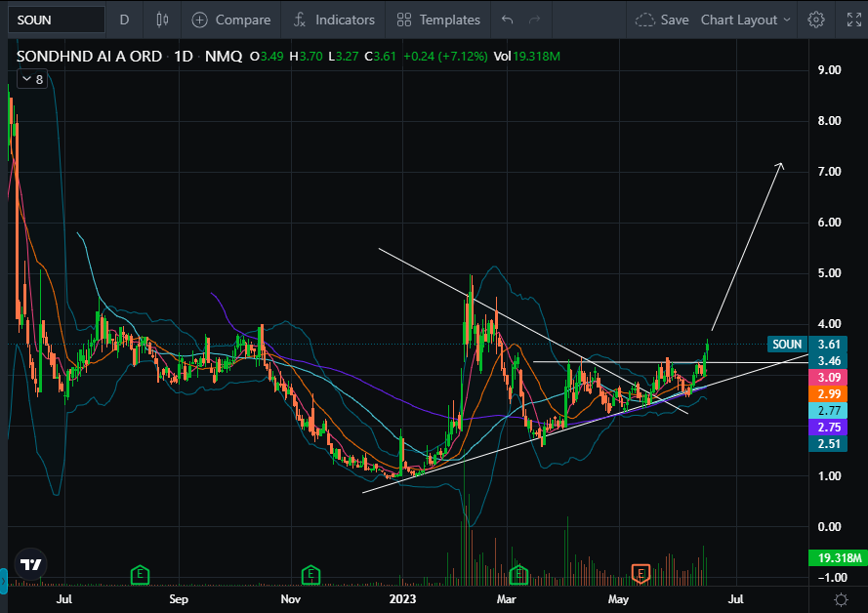Click the green earnings marker near March
Viewport: 868px width, 613px height.
pos(518,574)
